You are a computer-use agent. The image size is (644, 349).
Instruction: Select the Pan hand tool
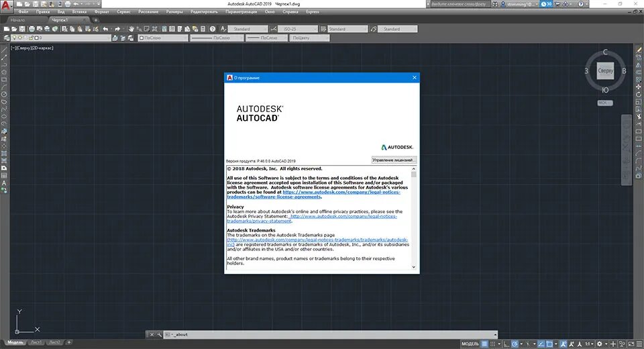point(131,29)
